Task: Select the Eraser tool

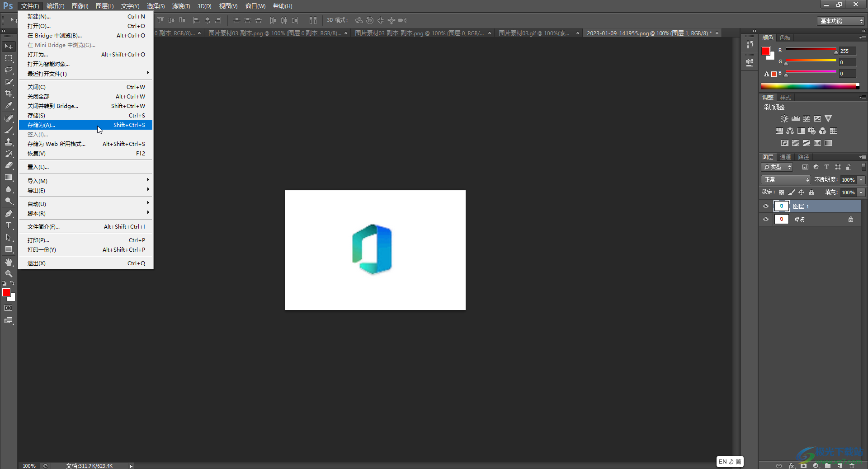Action: [9, 165]
